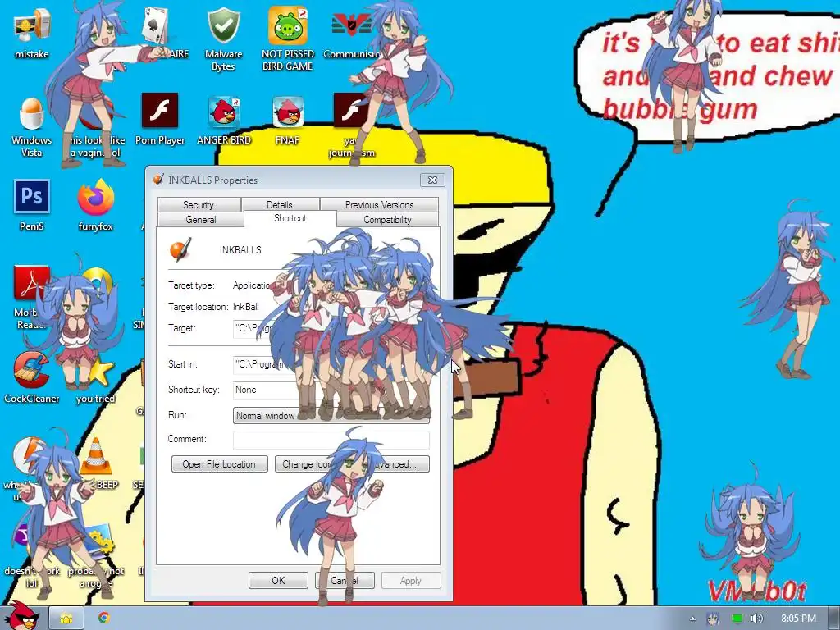Launch the NOT PISSED BIRD GAME icon
Screen dimensions: 840x630
click(288, 27)
